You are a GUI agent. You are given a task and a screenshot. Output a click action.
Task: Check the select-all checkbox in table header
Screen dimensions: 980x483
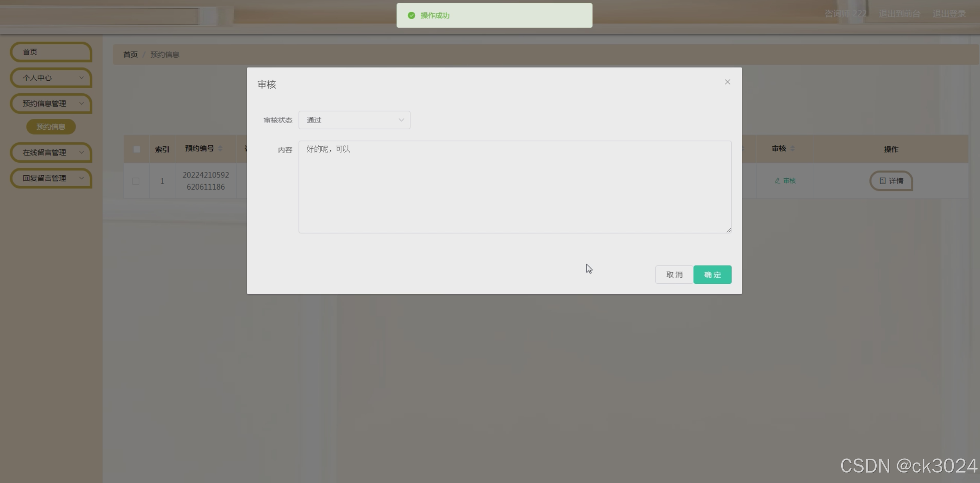point(136,148)
